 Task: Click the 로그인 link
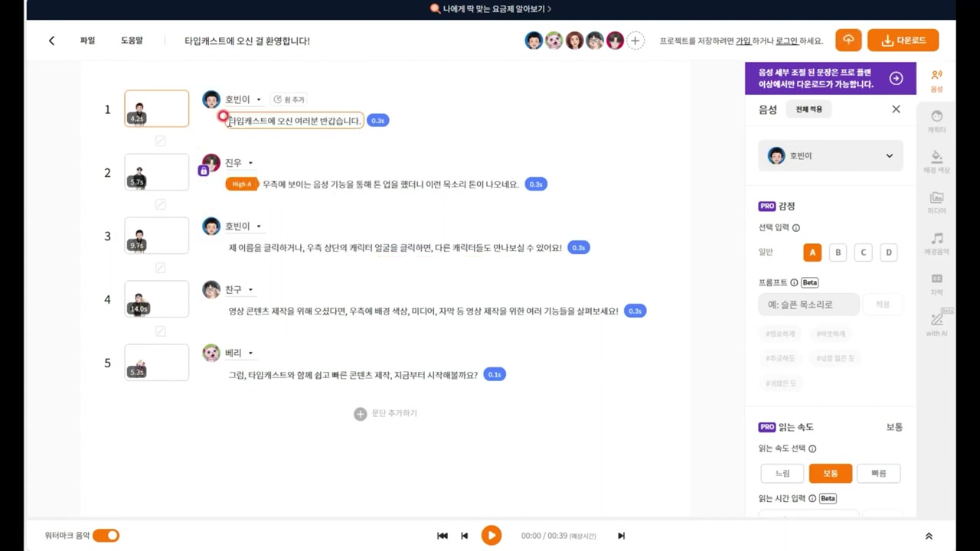pyautogui.click(x=786, y=41)
